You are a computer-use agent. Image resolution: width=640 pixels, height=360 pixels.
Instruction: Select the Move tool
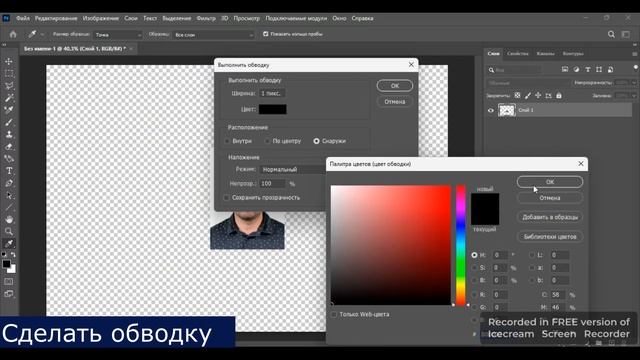click(9, 61)
